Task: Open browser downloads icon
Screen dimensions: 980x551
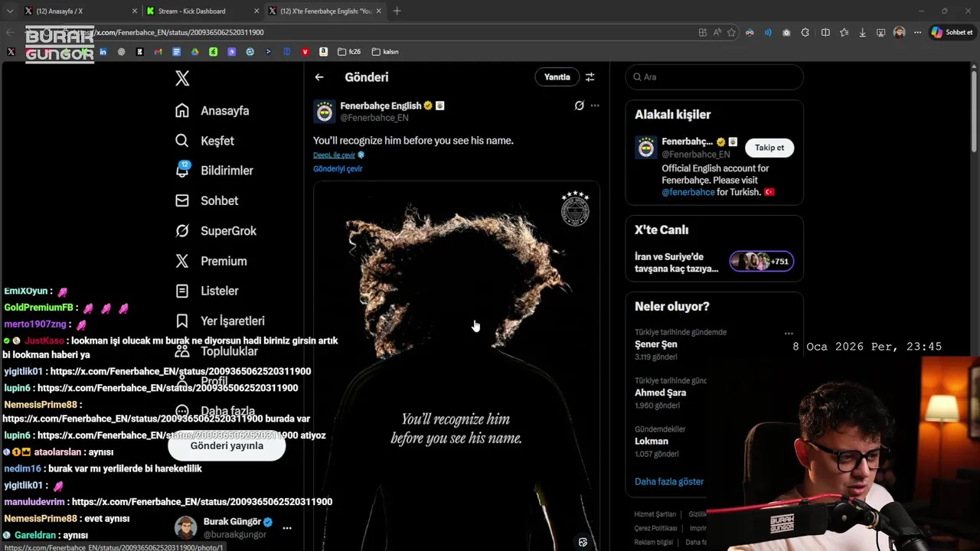Action: pos(863,32)
